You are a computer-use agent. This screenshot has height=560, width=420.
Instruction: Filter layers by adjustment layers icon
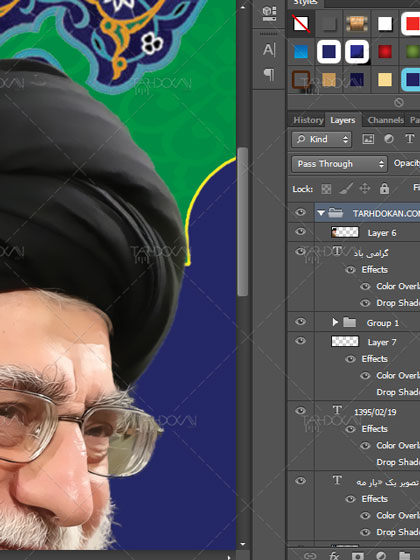point(389,139)
